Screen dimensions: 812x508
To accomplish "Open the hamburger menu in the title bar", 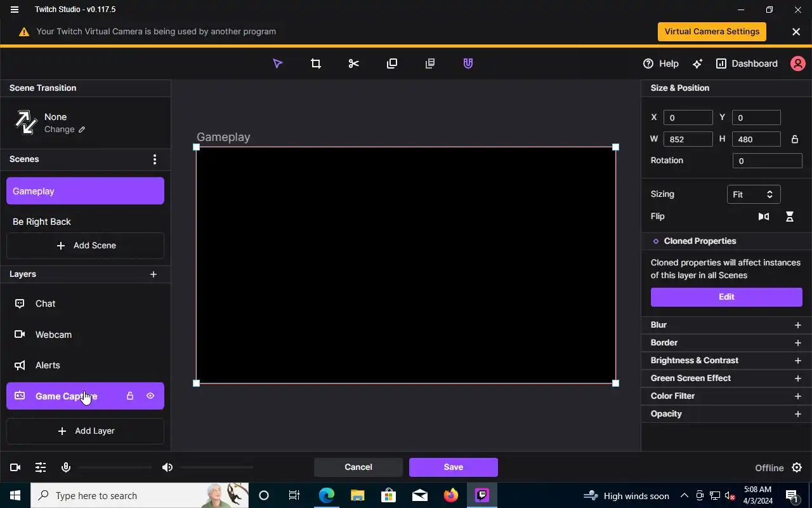I will (15, 10).
